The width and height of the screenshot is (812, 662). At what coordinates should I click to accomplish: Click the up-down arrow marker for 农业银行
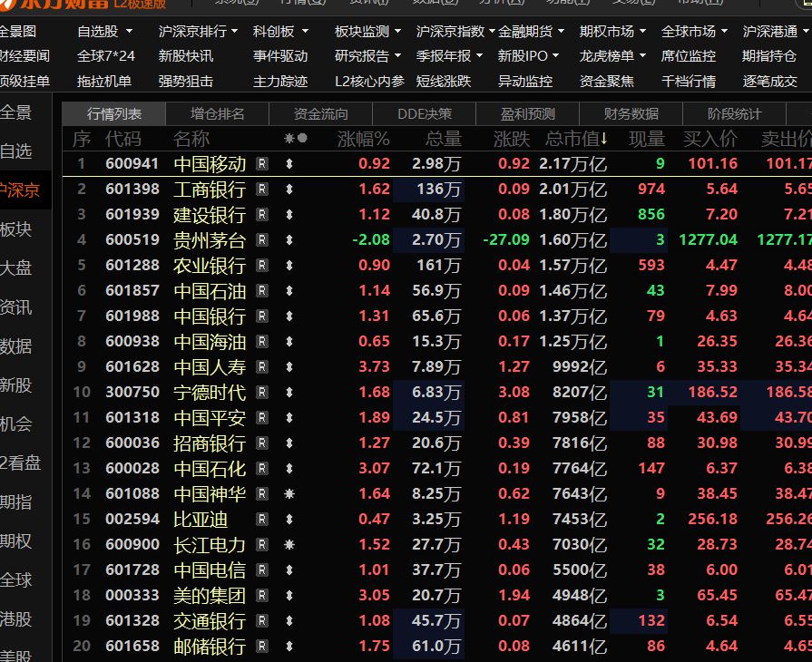(x=289, y=266)
